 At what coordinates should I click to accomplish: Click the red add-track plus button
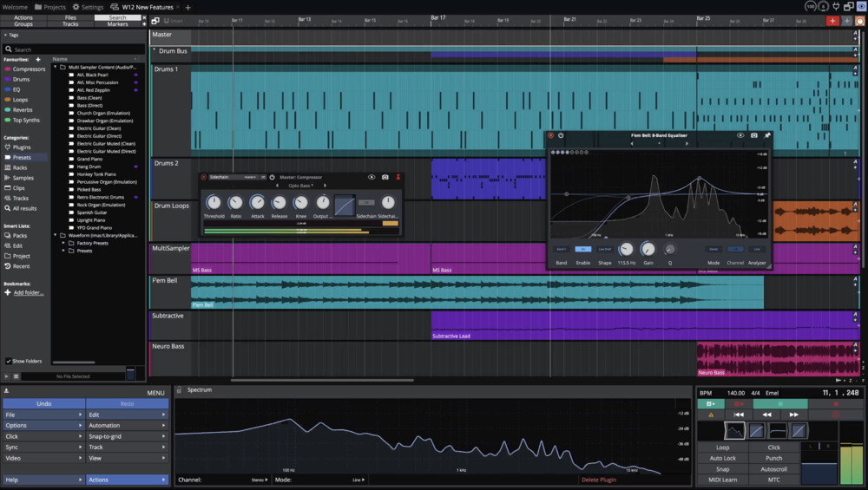[x=832, y=20]
